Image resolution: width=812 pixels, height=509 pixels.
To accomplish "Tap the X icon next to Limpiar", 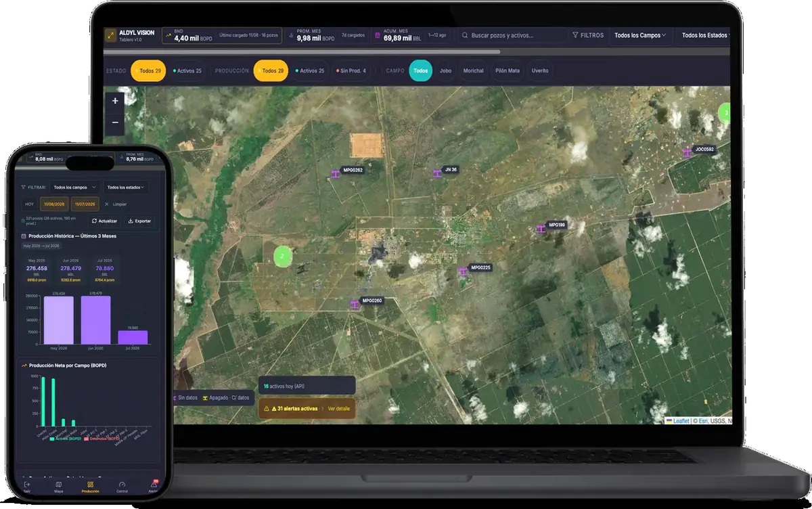I will (106, 204).
